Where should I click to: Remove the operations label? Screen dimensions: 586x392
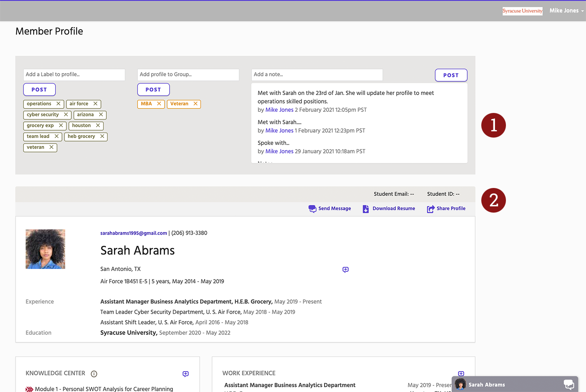[x=59, y=104]
